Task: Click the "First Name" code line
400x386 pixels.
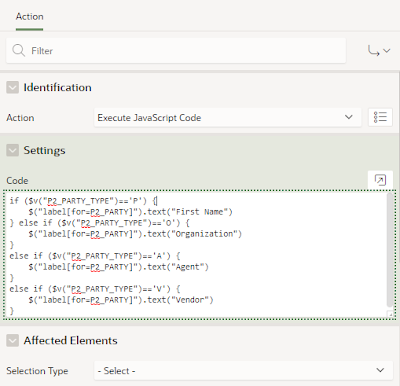Action: (x=130, y=212)
